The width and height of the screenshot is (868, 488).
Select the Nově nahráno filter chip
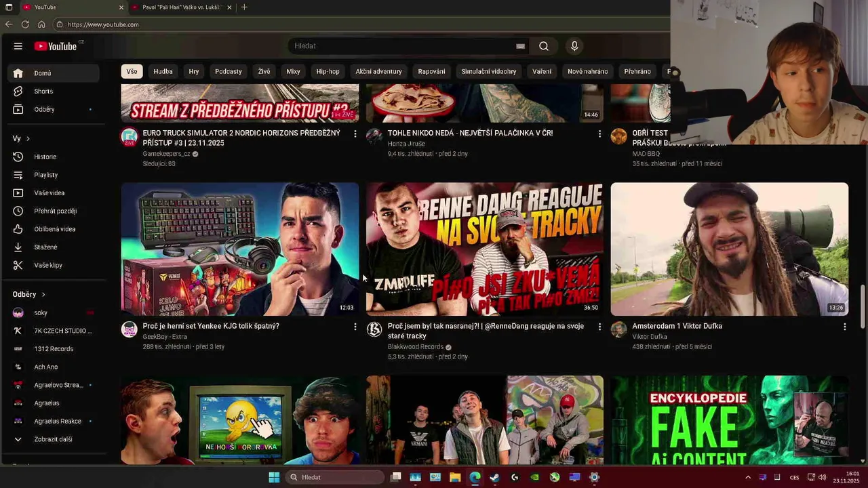click(588, 71)
